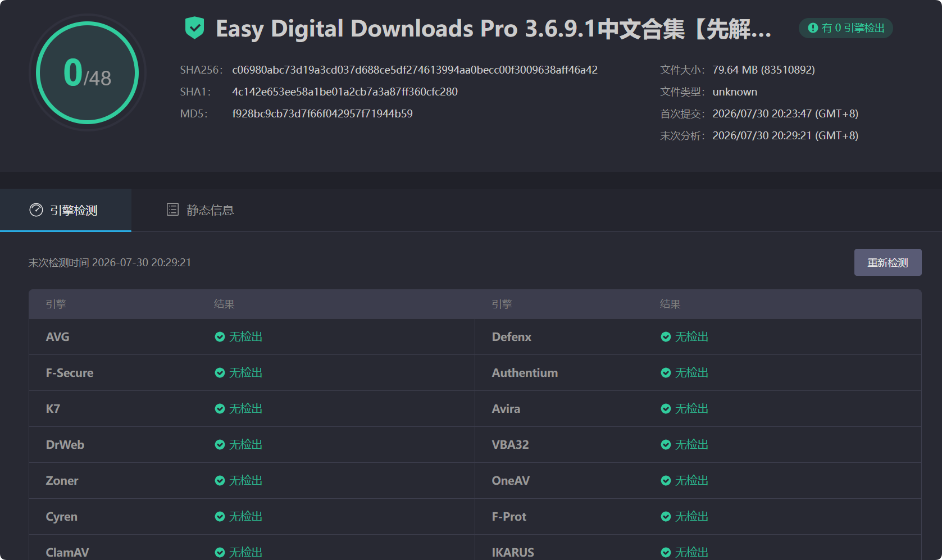Click the Cyren result check icon
Viewport: 942px width, 560px height.
click(220, 517)
